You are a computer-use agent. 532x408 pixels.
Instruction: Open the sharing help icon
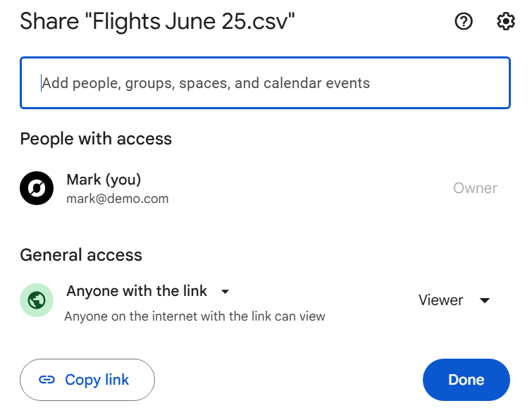click(x=463, y=22)
